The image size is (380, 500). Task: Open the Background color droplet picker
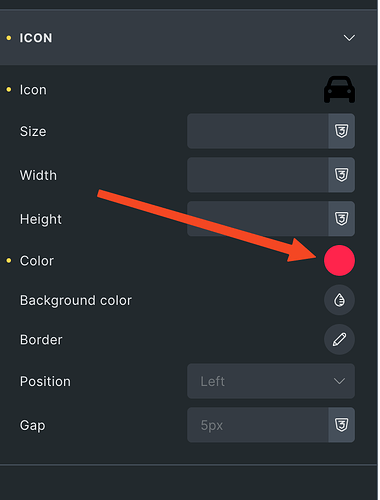[339, 300]
